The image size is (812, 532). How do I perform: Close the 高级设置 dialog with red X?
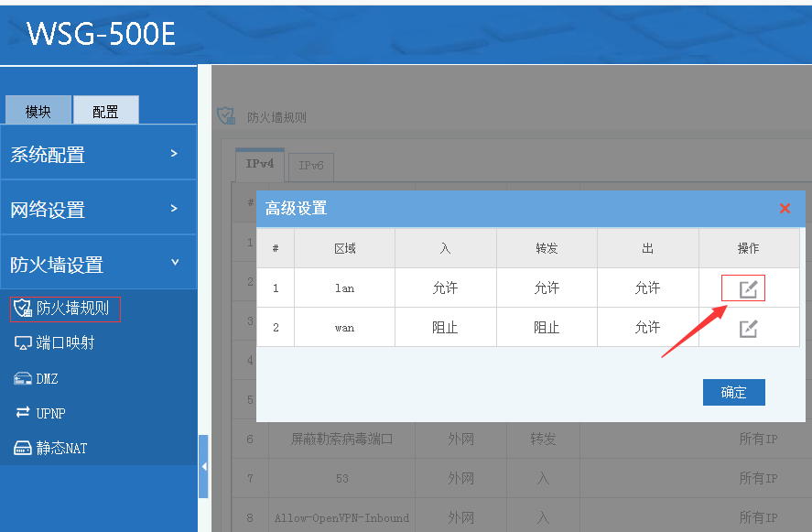(x=785, y=209)
